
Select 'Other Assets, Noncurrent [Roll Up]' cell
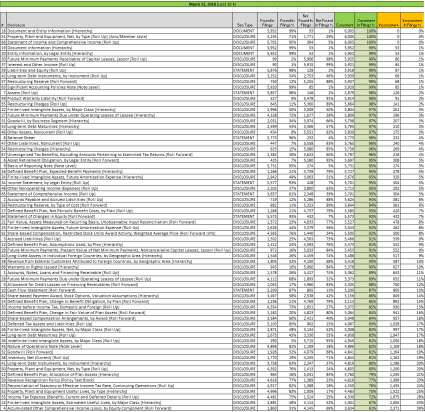click(x=119, y=132)
